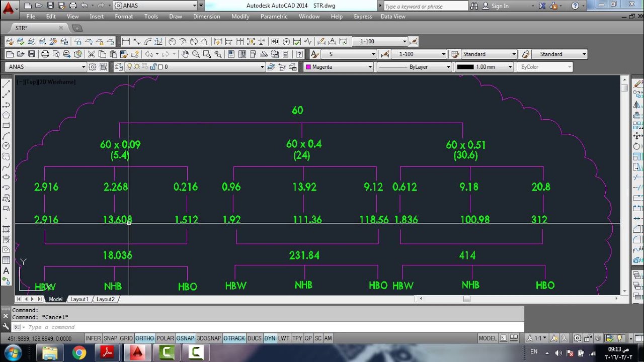The width and height of the screenshot is (644, 362).
Task: Select the Table tool
Action: (x=7, y=260)
